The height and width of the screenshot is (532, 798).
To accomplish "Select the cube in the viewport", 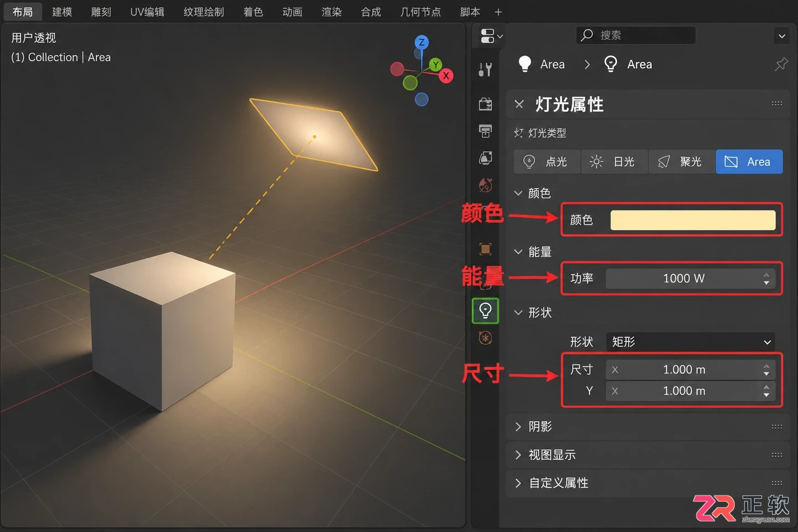I will pos(162,331).
